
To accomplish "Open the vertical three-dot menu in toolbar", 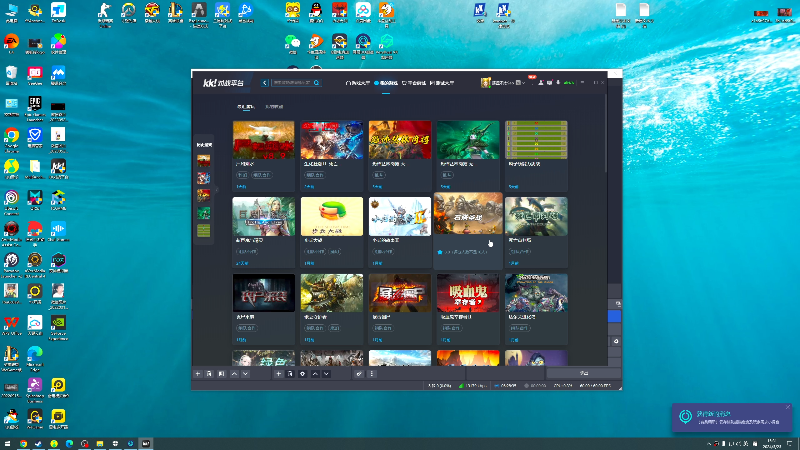I will tap(371, 374).
